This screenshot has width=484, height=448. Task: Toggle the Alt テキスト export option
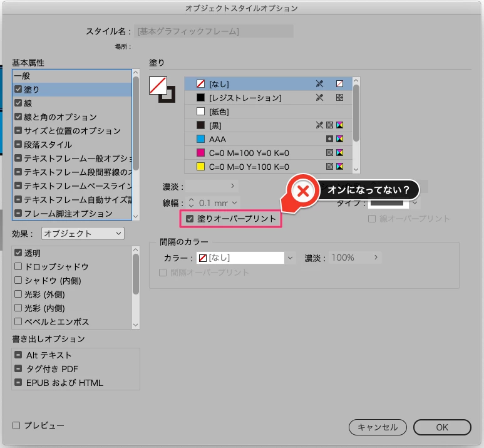(x=18, y=355)
